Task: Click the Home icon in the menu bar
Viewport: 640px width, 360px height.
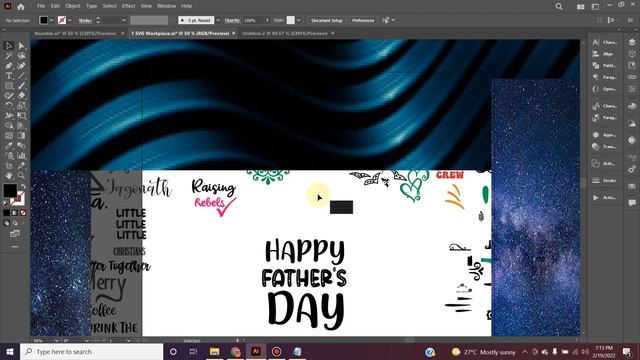Action: [x=21, y=7]
